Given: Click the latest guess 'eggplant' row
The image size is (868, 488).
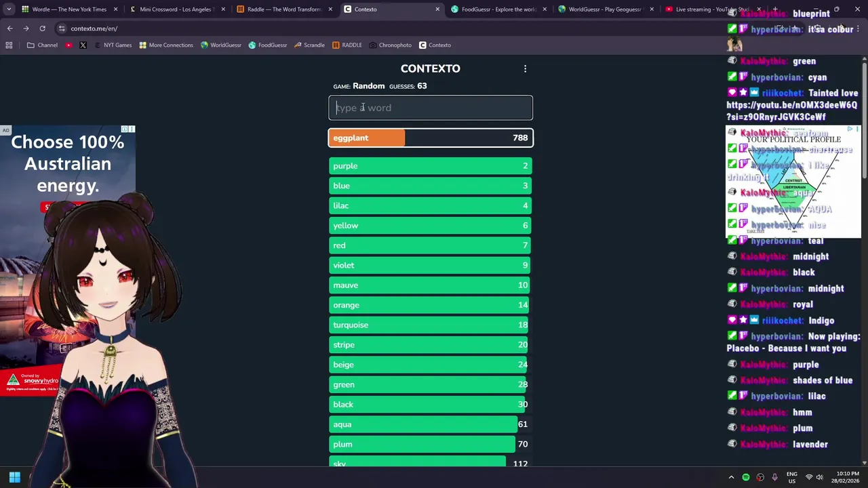Looking at the screenshot, I should (x=431, y=138).
